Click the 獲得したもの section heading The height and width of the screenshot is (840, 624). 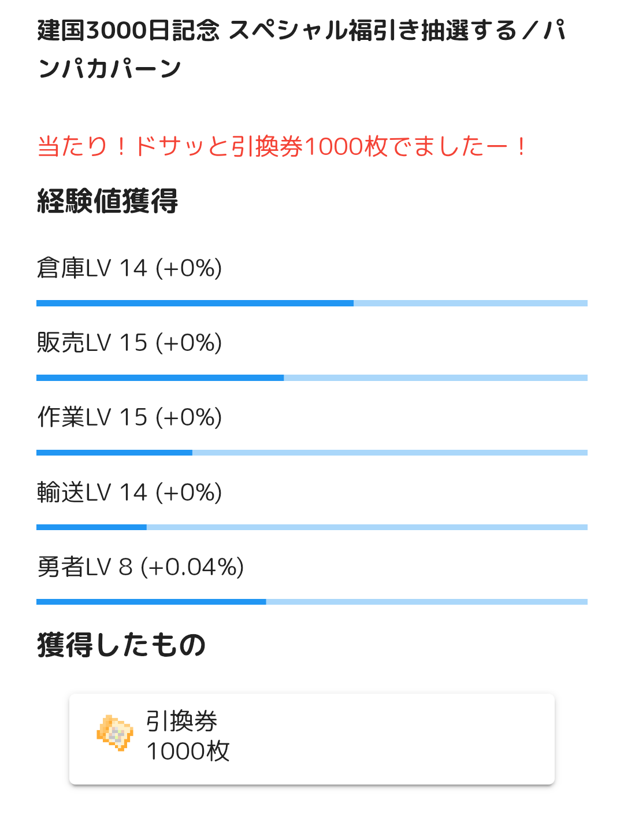coord(121,645)
